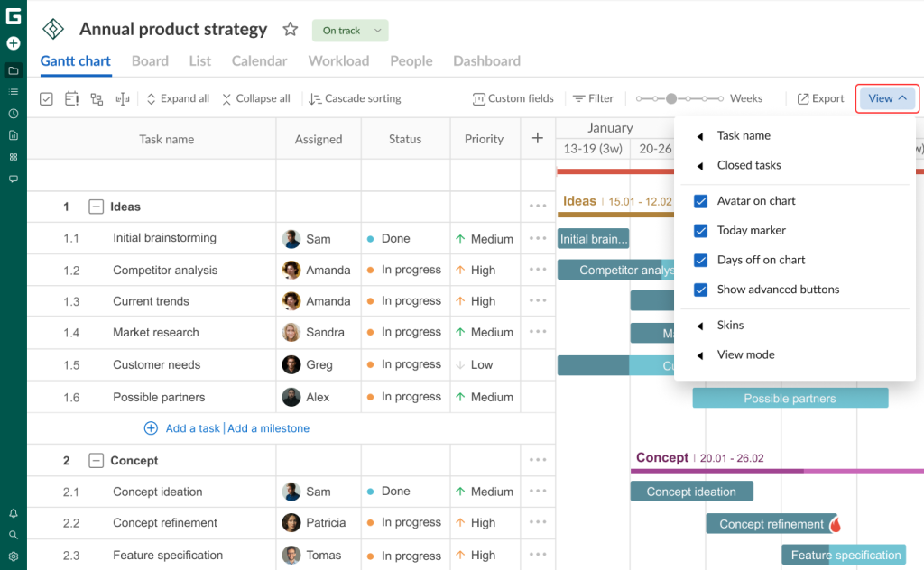Click the Export button
Screen dimensions: 924x570
pyautogui.click(x=820, y=98)
